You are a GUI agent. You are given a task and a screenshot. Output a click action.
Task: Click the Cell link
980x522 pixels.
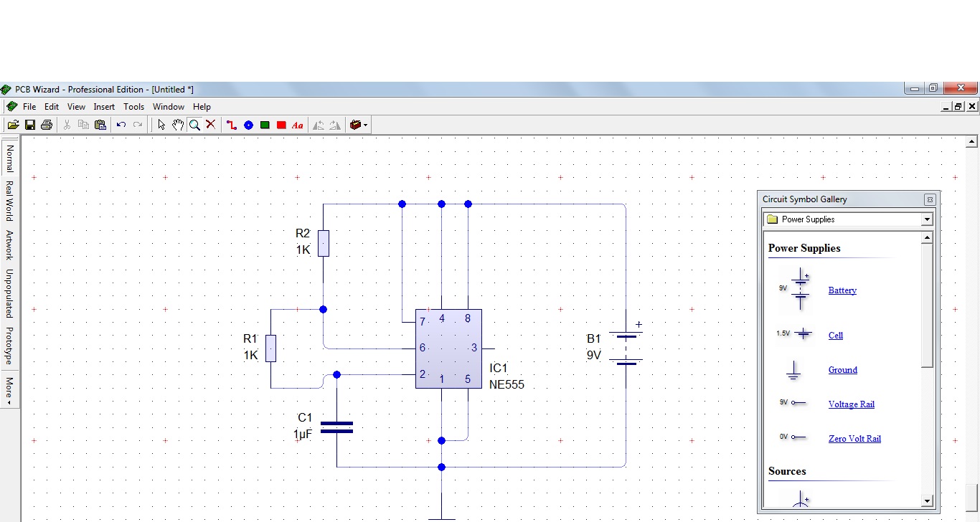[836, 335]
